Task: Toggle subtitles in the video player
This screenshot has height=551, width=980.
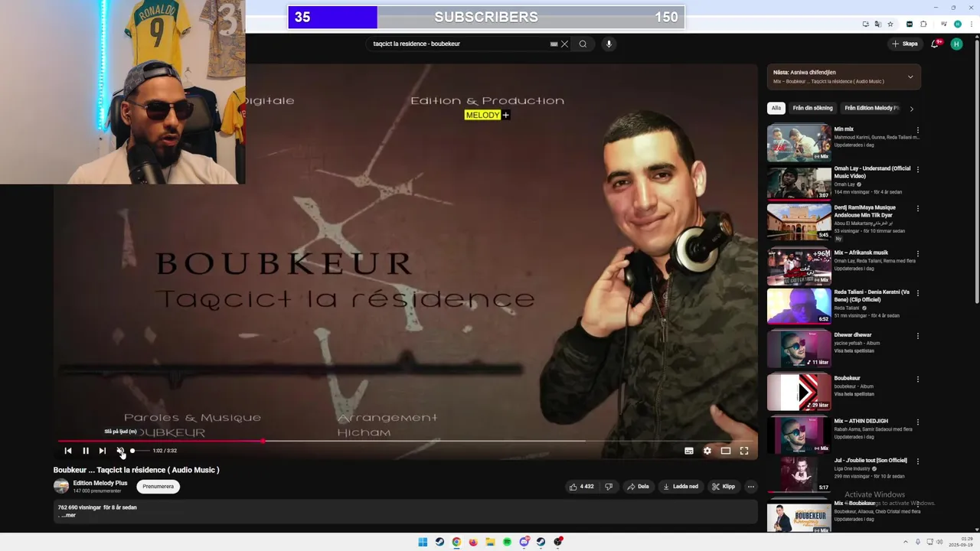Action: pyautogui.click(x=689, y=451)
